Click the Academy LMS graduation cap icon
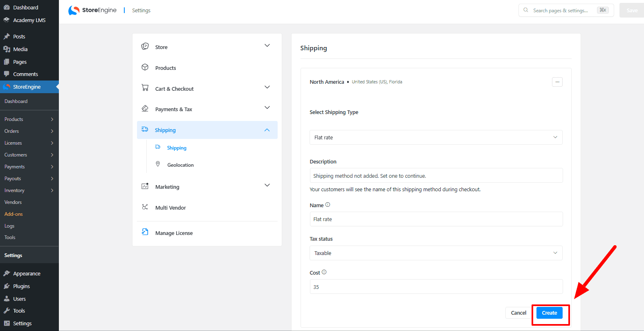 [x=7, y=20]
